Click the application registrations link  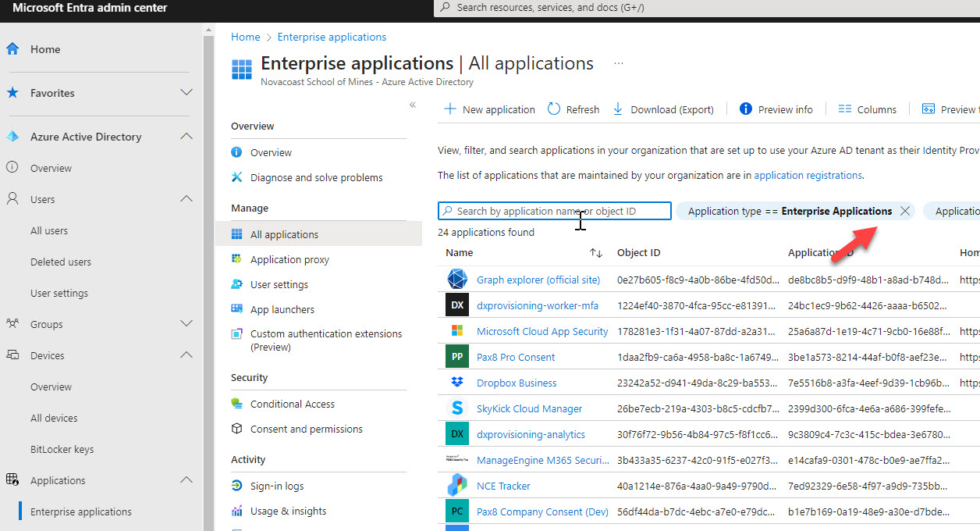pyautogui.click(x=808, y=176)
